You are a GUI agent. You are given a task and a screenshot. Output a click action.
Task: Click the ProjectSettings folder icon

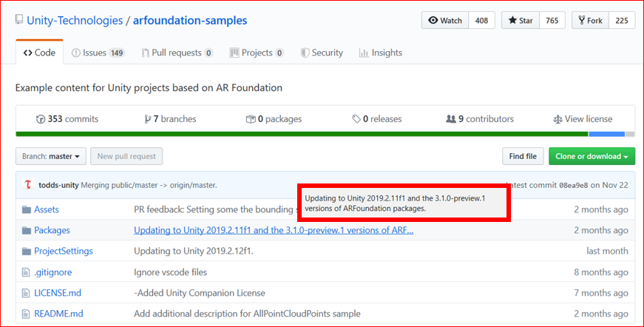(x=27, y=251)
